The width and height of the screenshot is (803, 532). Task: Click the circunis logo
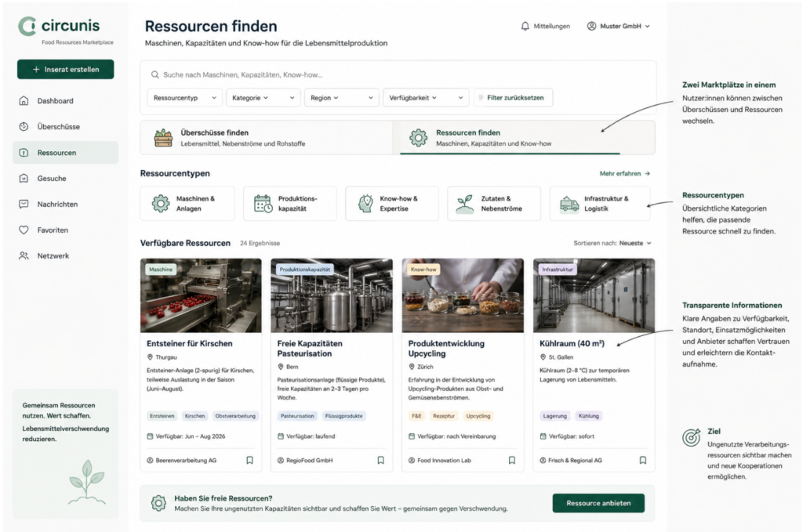(60, 26)
